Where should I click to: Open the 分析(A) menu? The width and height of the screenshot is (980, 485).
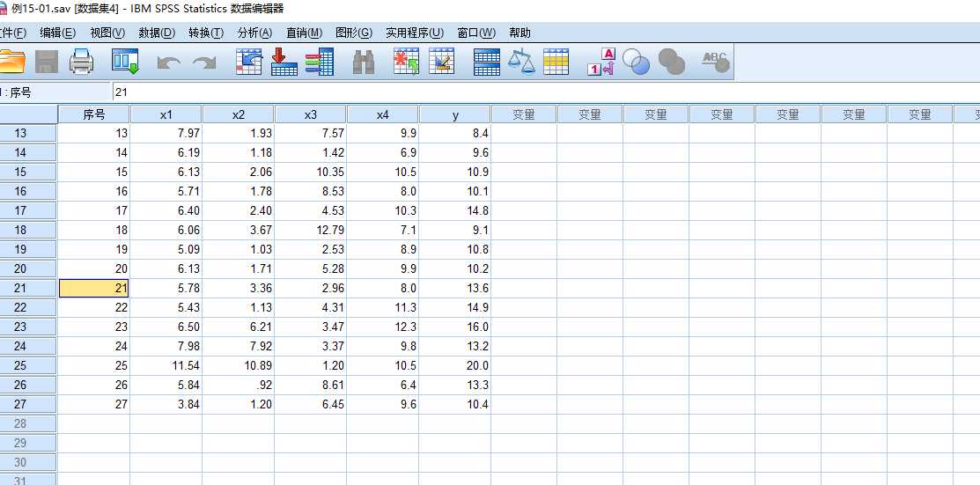255,33
